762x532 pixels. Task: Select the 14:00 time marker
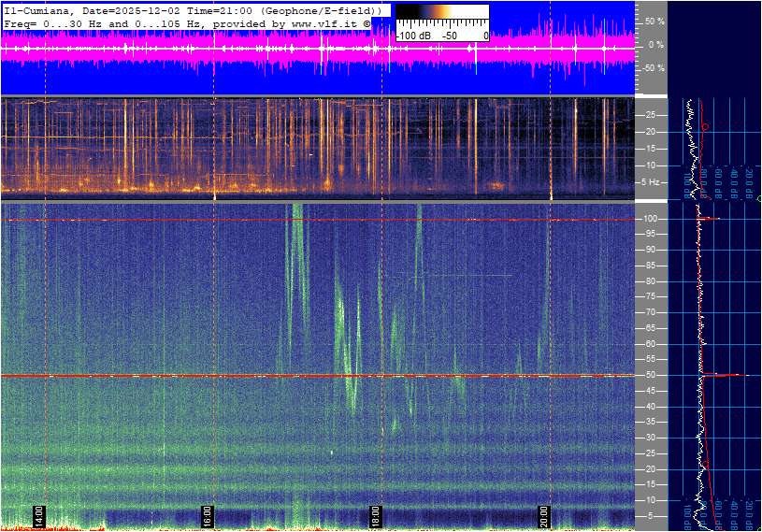click(x=39, y=516)
